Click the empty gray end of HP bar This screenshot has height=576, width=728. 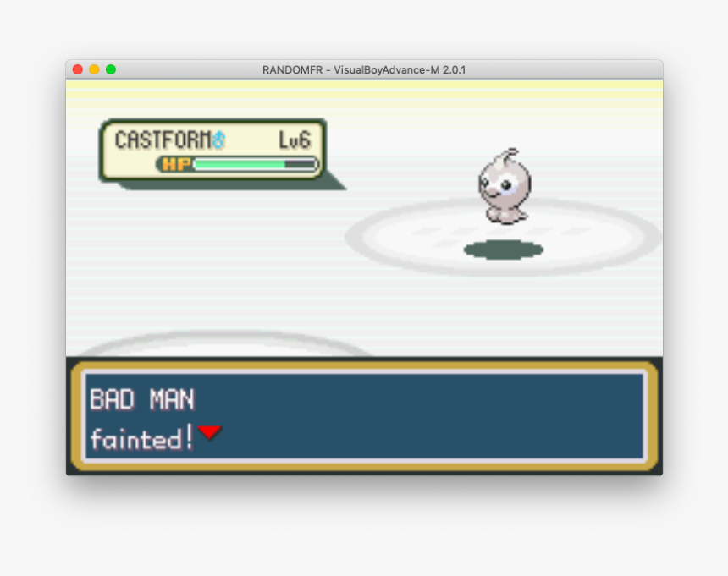(x=301, y=164)
